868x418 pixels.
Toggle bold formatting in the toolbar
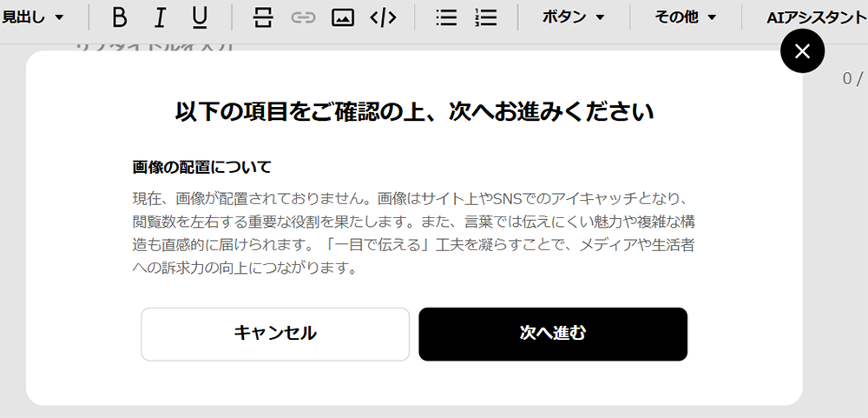pos(119,17)
